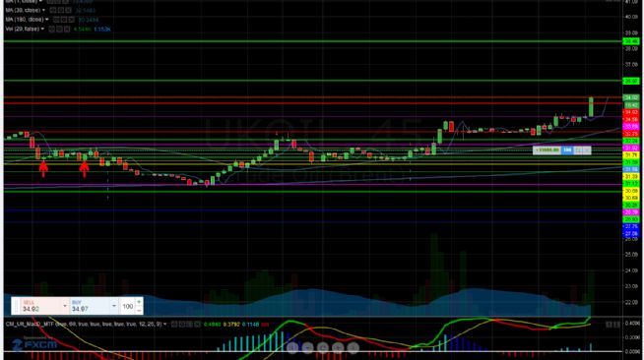Open the SELL order type dropdown arrow
This screenshot has height=360, width=644.
click(65, 306)
